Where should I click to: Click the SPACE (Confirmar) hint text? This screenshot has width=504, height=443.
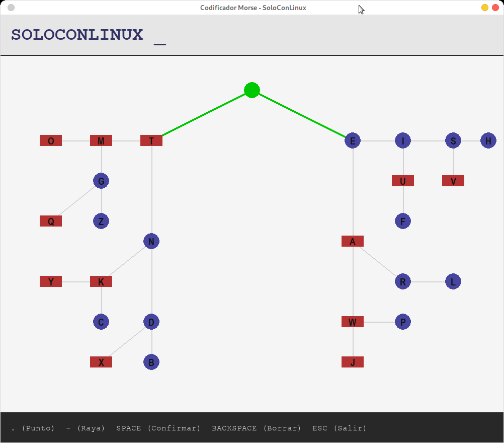[x=158, y=428]
